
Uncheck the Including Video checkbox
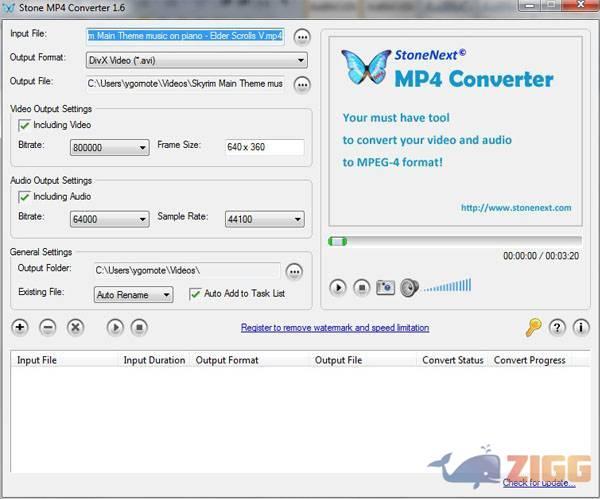pyautogui.click(x=24, y=125)
